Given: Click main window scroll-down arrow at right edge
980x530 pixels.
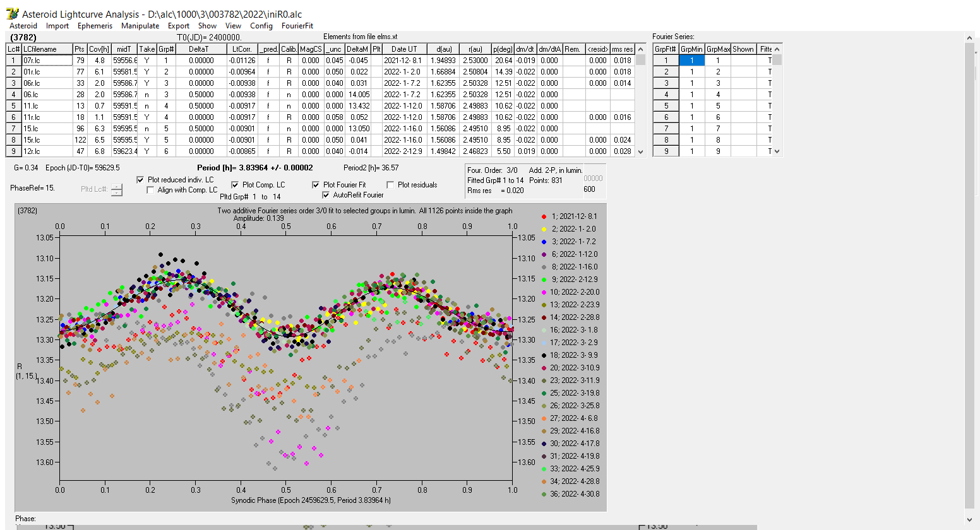Looking at the screenshot, I should (x=971, y=520).
